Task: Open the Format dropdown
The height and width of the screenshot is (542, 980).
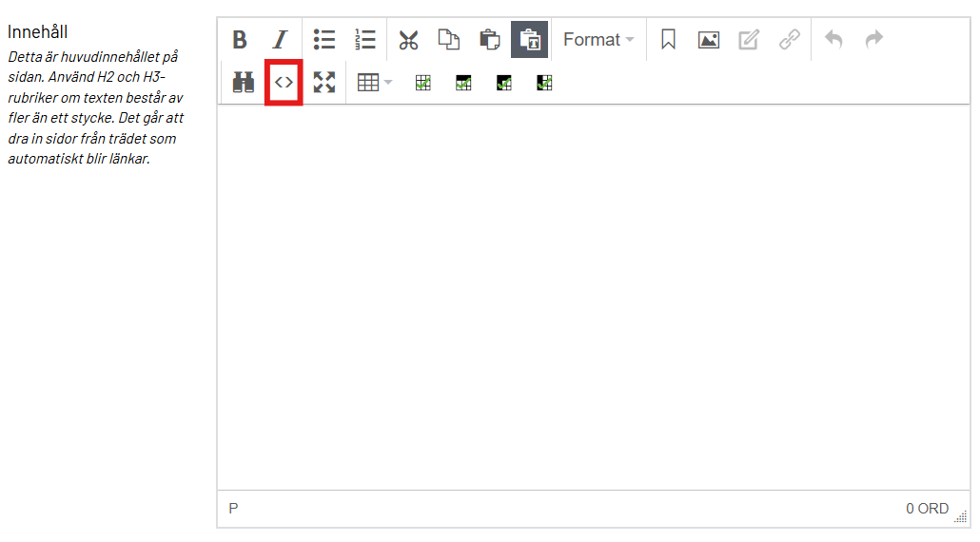Action: click(x=598, y=40)
